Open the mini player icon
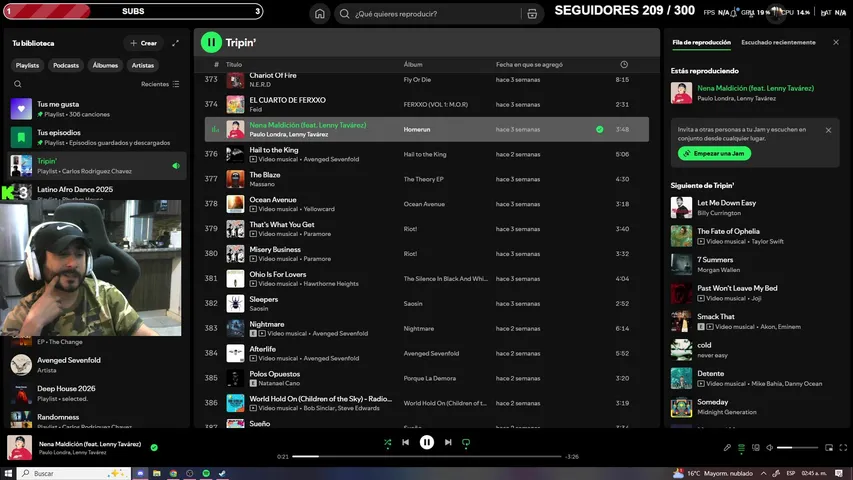This screenshot has height=480, width=853. [x=829, y=447]
